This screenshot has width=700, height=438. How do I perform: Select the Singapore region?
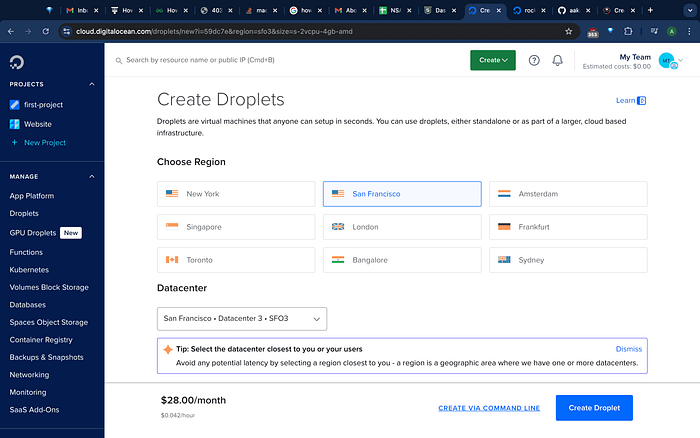[236, 227]
